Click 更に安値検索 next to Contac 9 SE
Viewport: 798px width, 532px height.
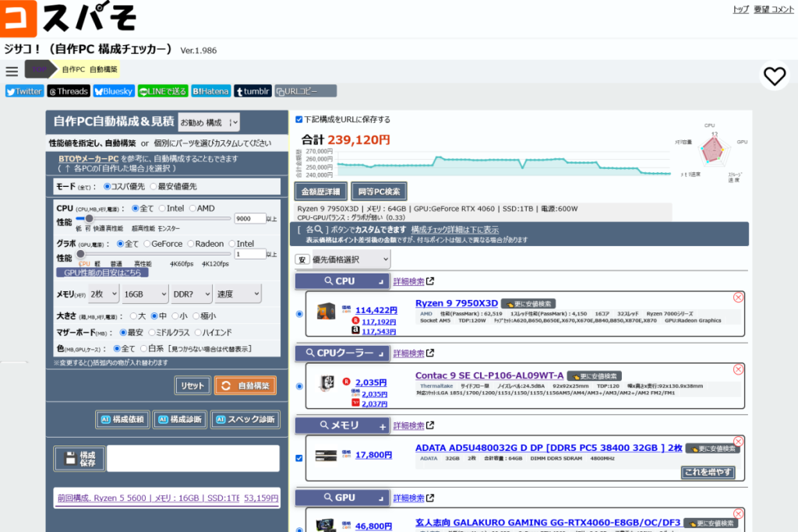(595, 376)
